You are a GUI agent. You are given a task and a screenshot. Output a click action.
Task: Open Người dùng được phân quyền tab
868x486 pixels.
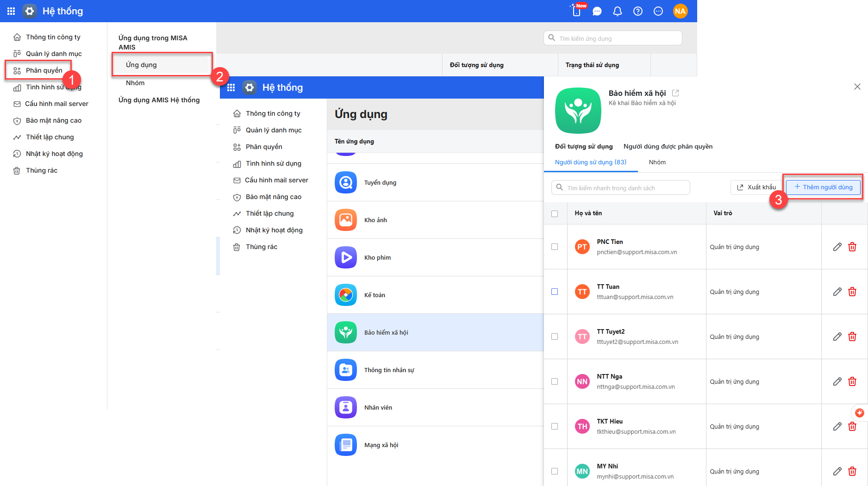pos(668,146)
